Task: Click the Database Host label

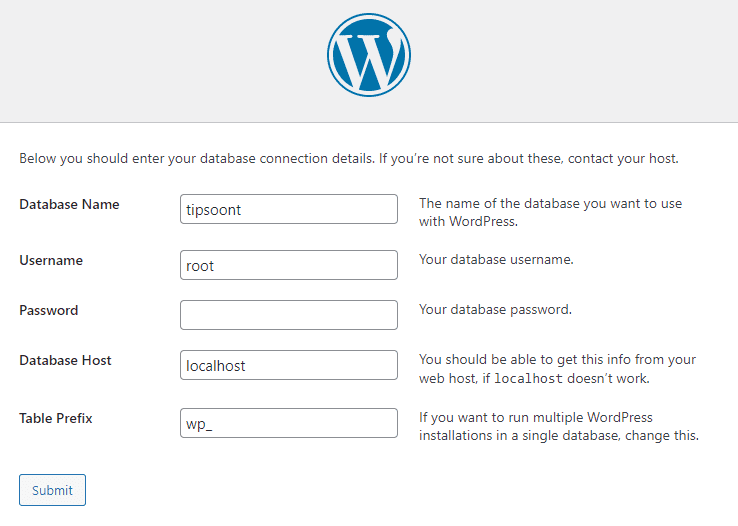Action: click(x=65, y=360)
